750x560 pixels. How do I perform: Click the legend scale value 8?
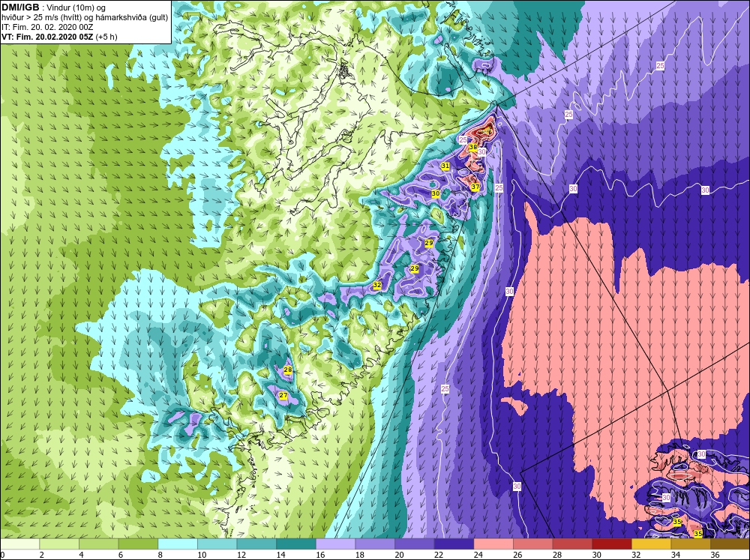160,555
